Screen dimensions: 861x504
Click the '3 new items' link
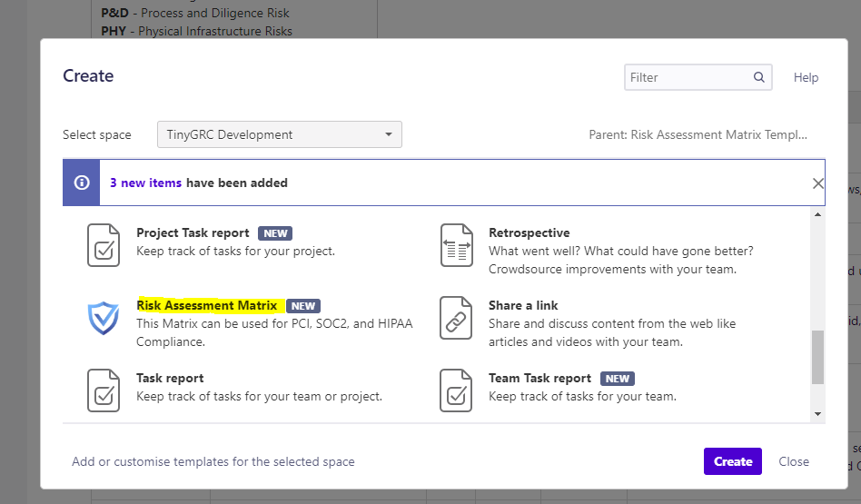point(145,183)
